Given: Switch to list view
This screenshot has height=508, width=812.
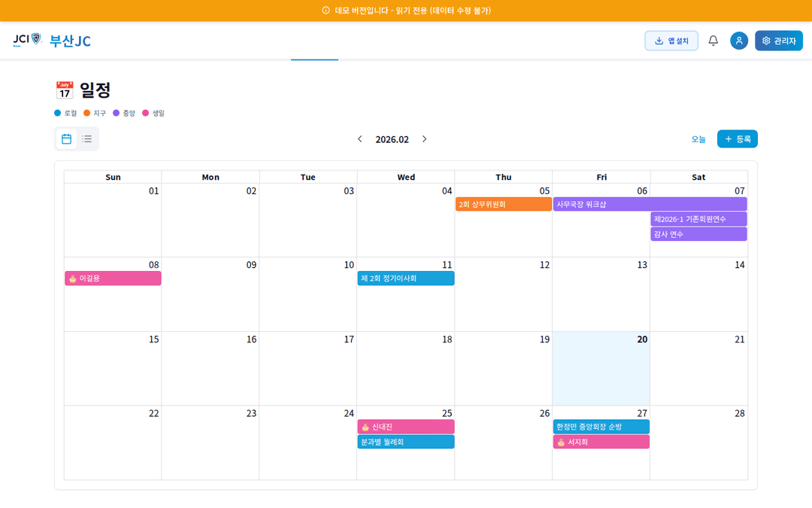Looking at the screenshot, I should (87, 139).
